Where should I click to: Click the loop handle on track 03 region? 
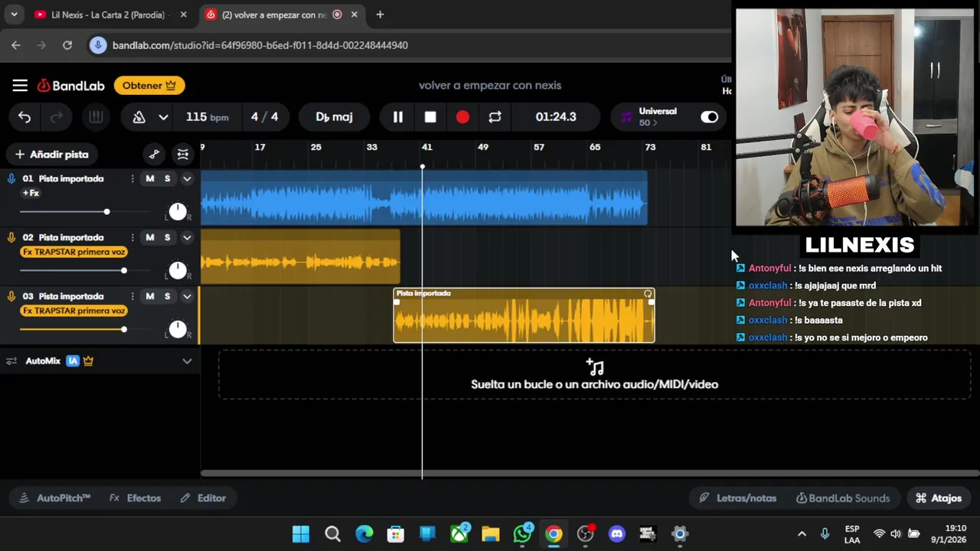(x=648, y=294)
